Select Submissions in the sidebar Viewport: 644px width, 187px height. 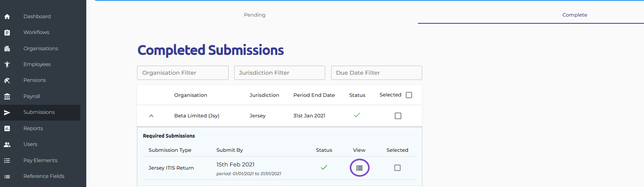pyautogui.click(x=40, y=113)
